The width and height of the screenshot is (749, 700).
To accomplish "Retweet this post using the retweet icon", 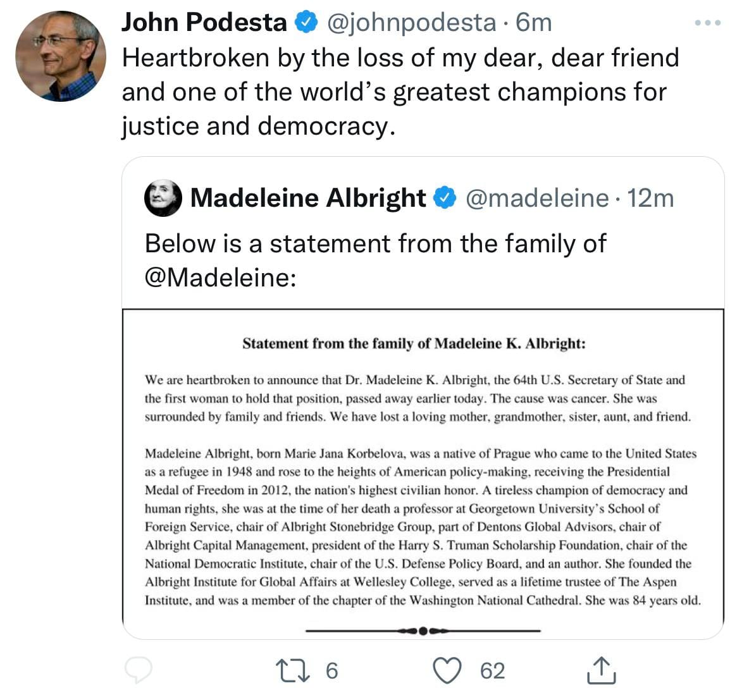I will click(x=294, y=670).
